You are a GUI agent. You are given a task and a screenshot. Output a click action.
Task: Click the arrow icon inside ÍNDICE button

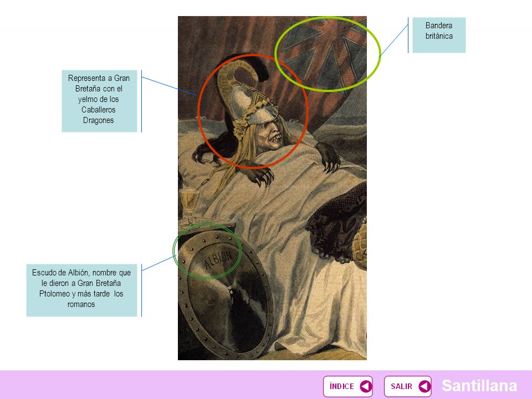[365, 386]
